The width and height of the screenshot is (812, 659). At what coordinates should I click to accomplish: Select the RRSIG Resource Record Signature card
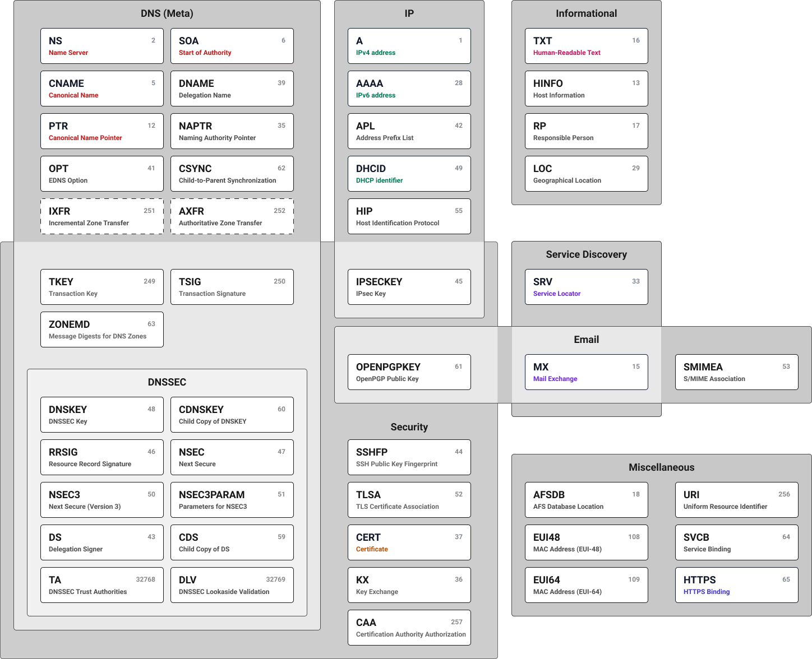click(x=101, y=457)
